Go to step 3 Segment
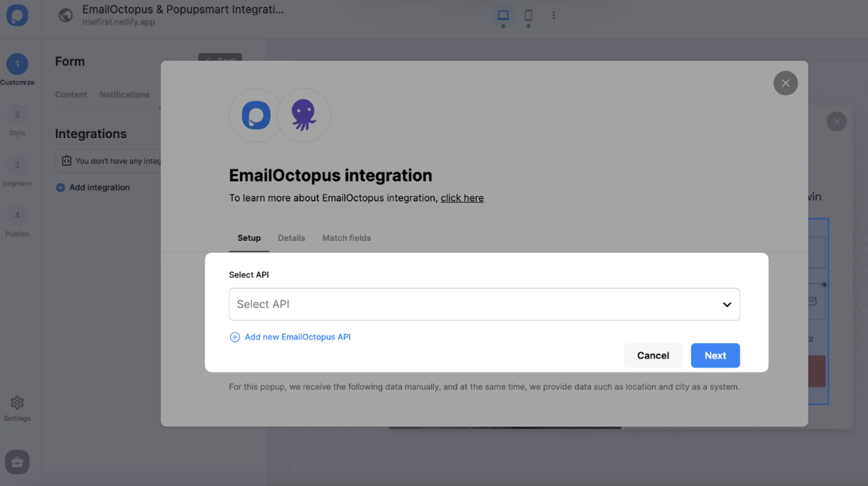Viewport: 868px width, 486px height. (x=17, y=171)
